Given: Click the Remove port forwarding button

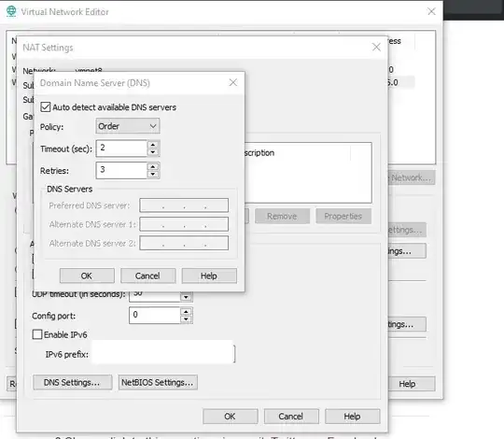Looking at the screenshot, I should point(282,216).
